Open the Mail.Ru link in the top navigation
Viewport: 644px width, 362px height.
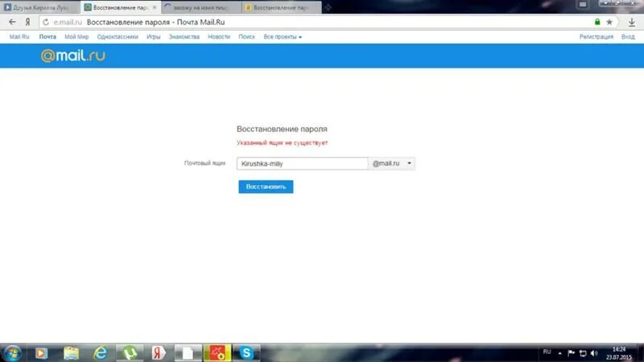pyautogui.click(x=19, y=36)
